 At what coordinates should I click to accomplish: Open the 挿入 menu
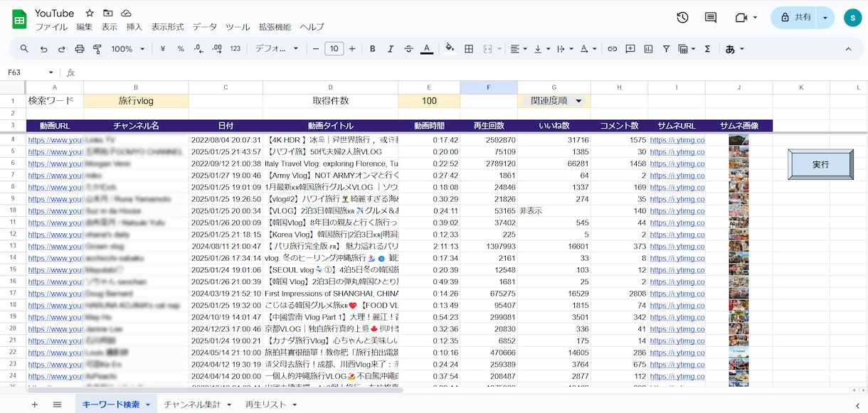pos(134,27)
